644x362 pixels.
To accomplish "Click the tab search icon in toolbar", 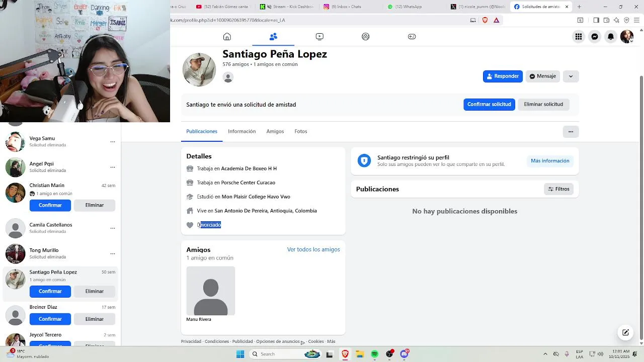I will 580,20.
